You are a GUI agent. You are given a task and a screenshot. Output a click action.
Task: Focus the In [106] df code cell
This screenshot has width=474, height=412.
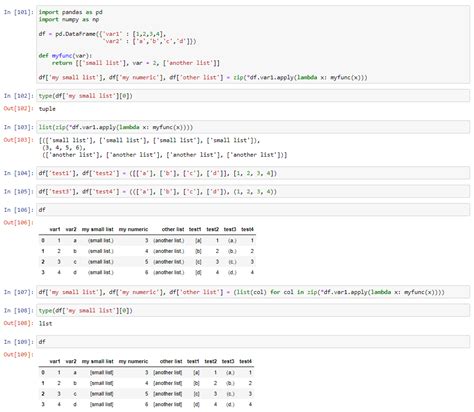(253, 210)
